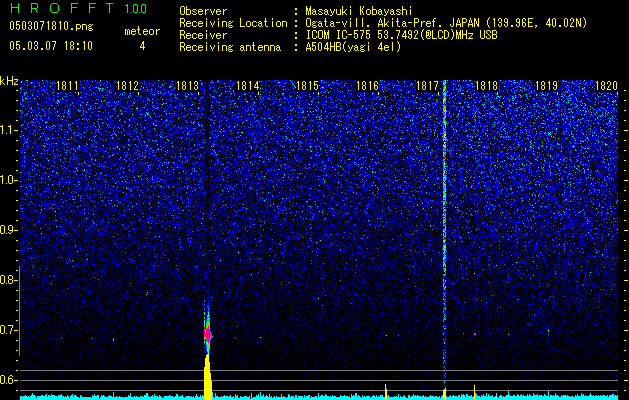This screenshot has height=400, width=629.
Task: Click the "Receiving antenna" label
Action: click(x=230, y=47)
